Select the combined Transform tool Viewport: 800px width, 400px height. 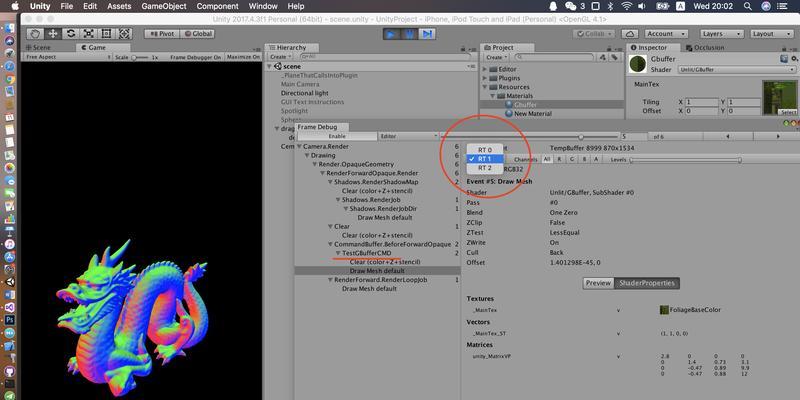[x=124, y=34]
